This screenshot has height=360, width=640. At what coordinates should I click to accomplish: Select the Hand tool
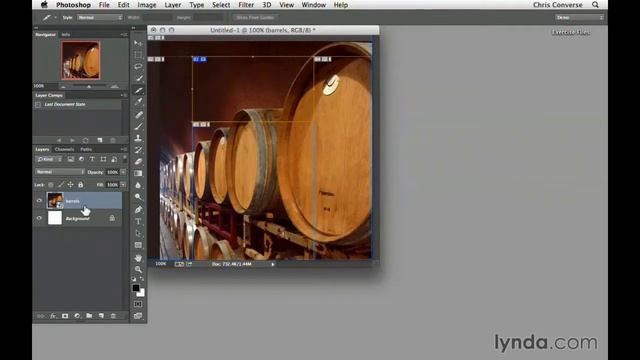point(138,258)
